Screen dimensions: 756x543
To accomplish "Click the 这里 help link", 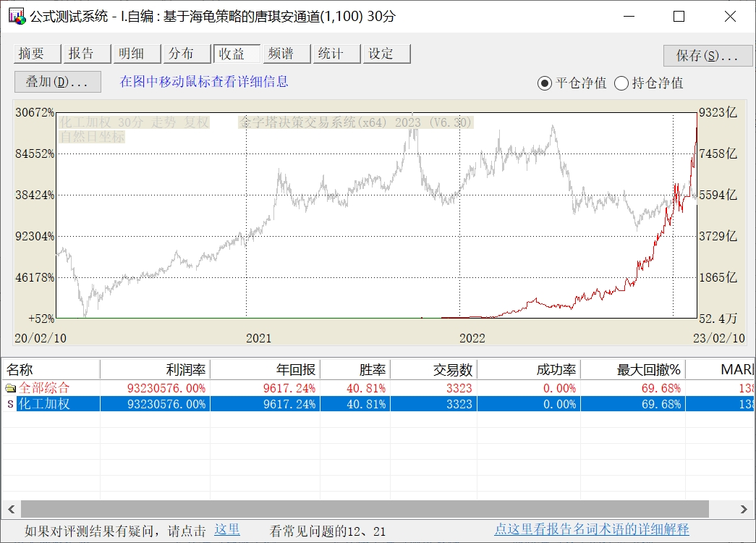I will pyautogui.click(x=226, y=530).
